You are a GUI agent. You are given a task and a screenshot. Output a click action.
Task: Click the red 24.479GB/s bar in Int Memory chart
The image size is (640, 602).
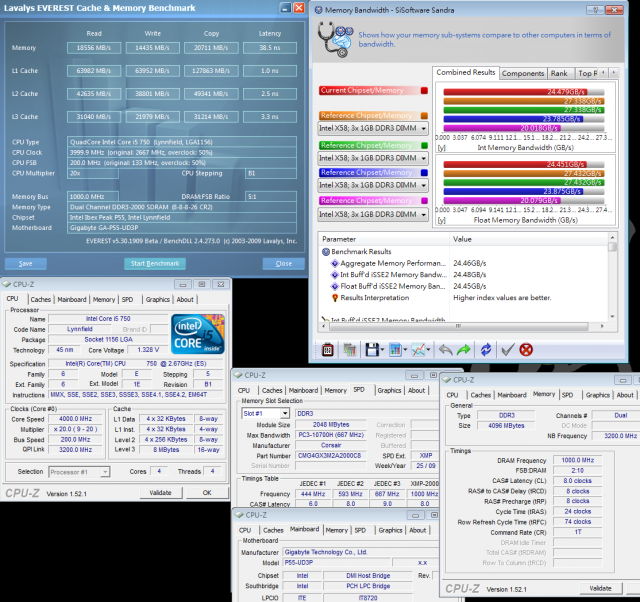[515, 92]
